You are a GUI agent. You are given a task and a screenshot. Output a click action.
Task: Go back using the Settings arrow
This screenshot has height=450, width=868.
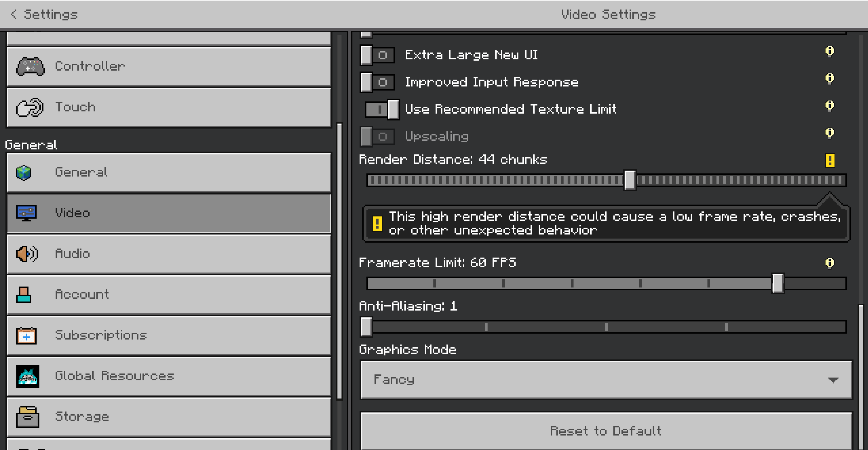(14, 14)
